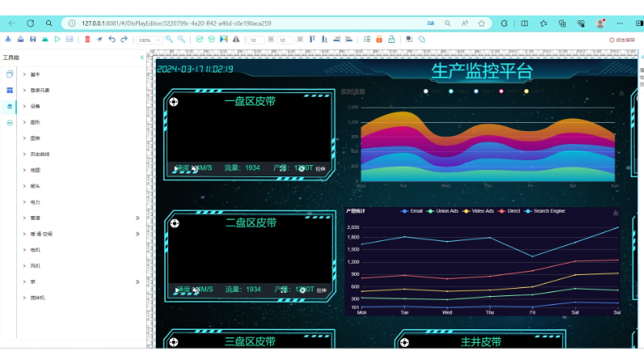Click the browser refresh button
Image resolution: width=644 pixels, height=364 pixels.
pos(31,23)
